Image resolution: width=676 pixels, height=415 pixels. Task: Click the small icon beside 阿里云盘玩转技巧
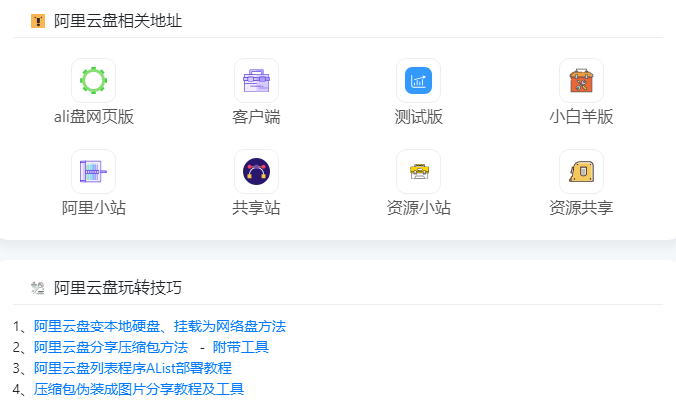click(38, 288)
